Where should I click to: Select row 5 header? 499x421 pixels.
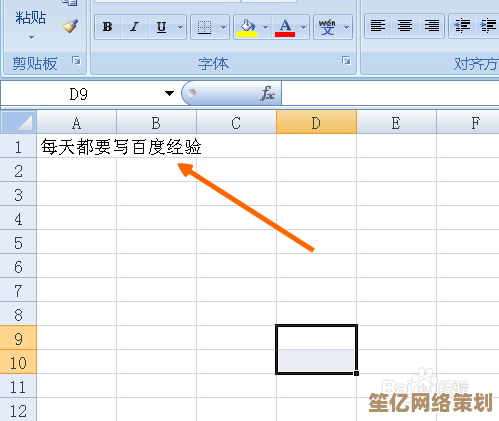point(18,242)
